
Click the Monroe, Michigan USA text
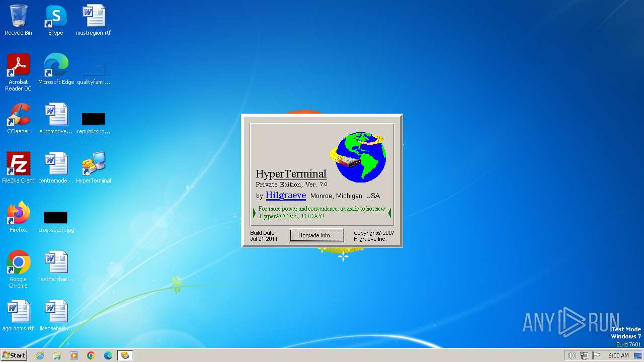click(345, 196)
